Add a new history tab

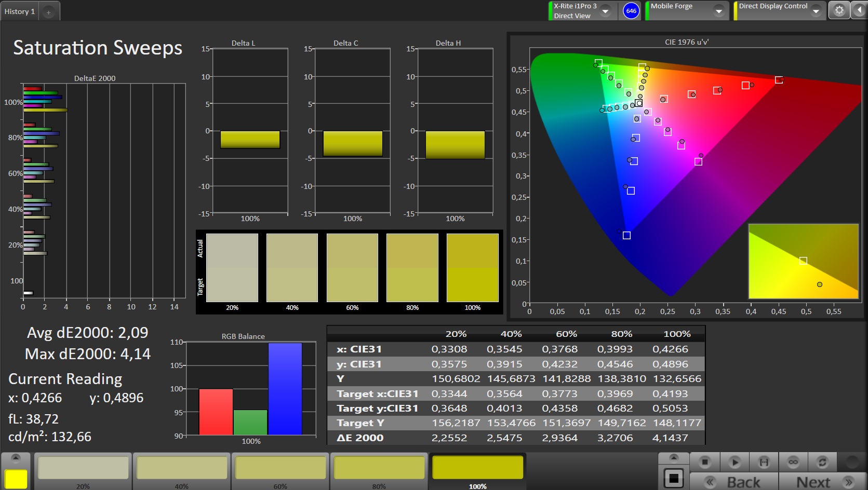(49, 12)
